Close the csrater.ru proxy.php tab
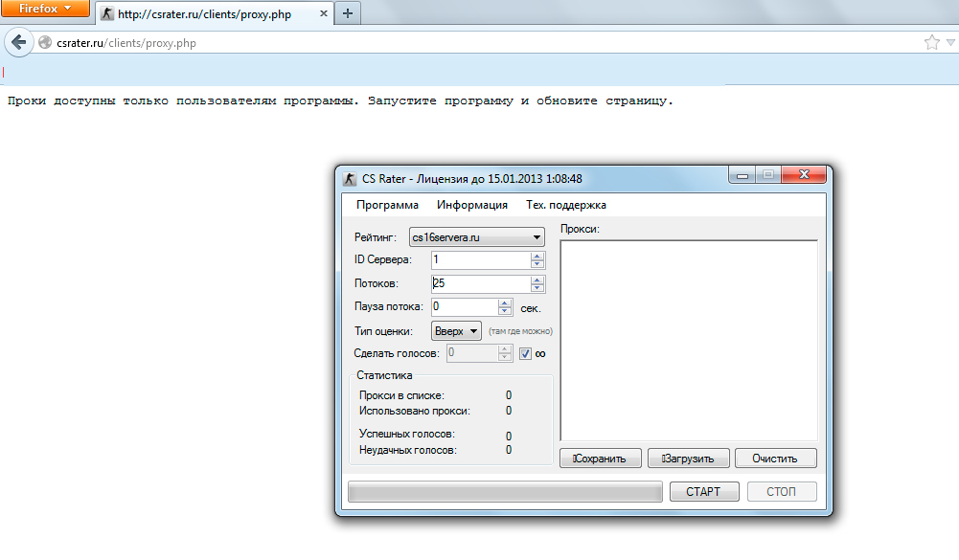Screen dimensions: 959x560 point(324,13)
